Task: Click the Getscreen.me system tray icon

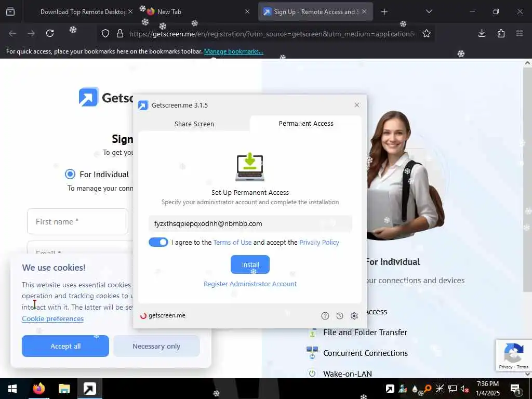Action: tap(390, 389)
